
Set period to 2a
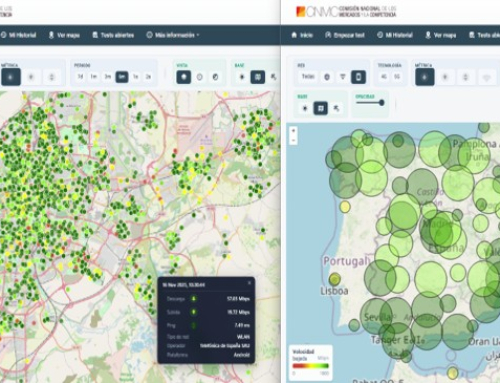[148, 77]
